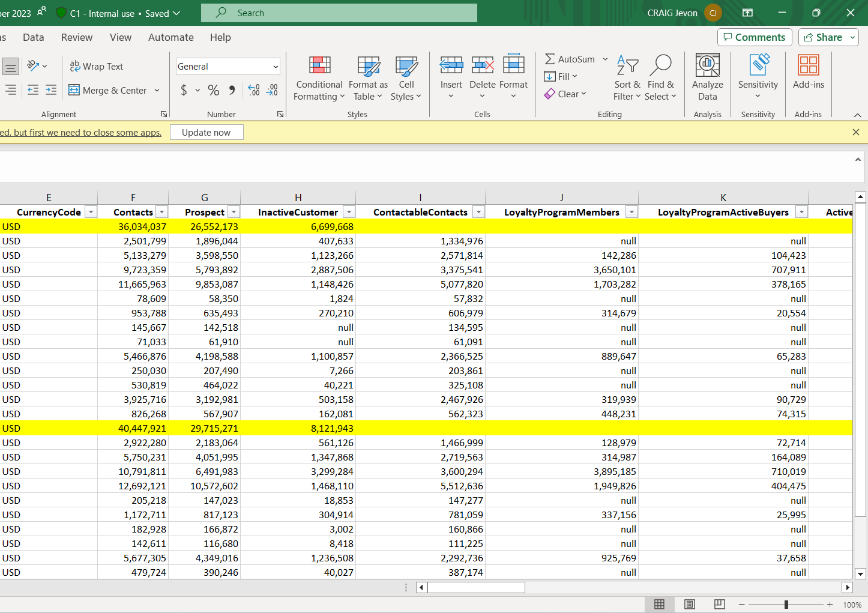Image resolution: width=868 pixels, height=613 pixels.
Task: Toggle Wrap Text on selected cells
Action: coord(97,67)
